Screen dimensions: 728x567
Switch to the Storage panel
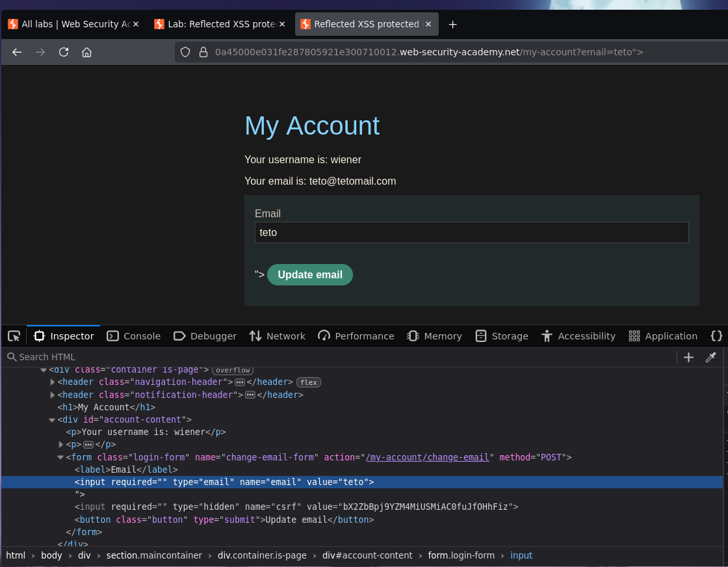[502, 336]
